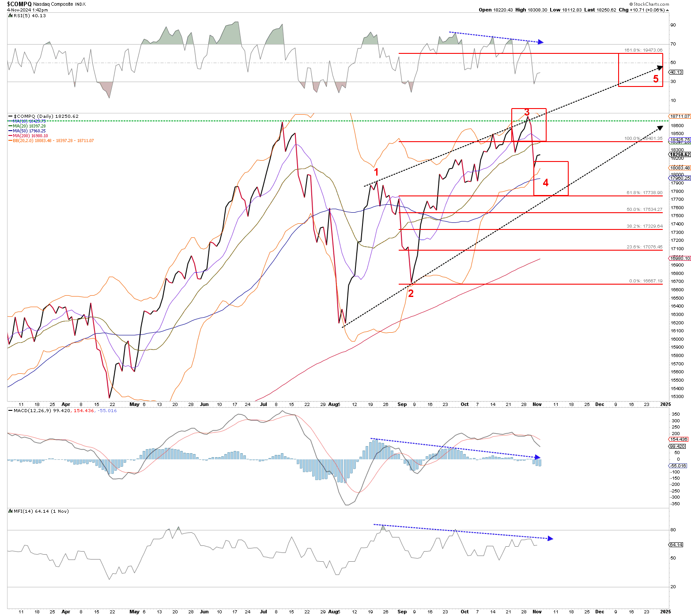Click the '161.8%: 19473.06' Fibonacci label
The height and width of the screenshot is (616, 691).
point(643,50)
